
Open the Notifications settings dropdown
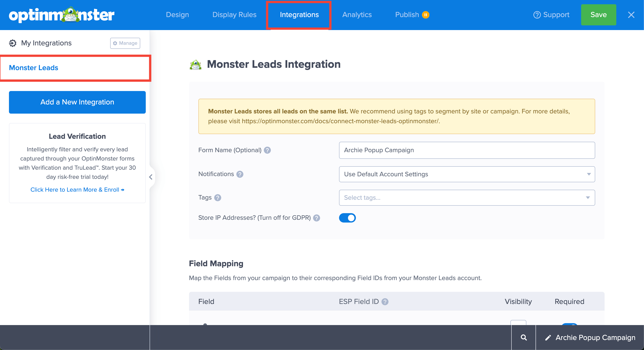click(x=466, y=174)
